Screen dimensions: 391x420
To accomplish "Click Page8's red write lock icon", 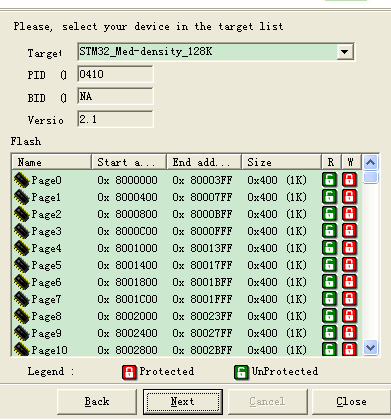I will pyautogui.click(x=349, y=316).
